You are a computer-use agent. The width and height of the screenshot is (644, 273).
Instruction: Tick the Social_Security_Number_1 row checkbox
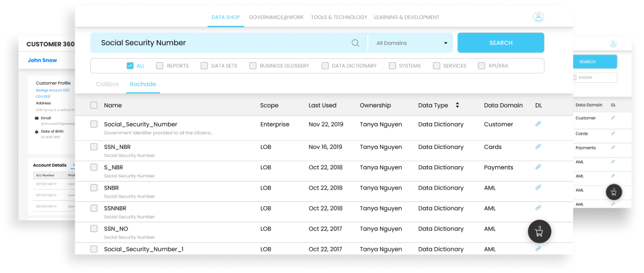tap(94, 249)
